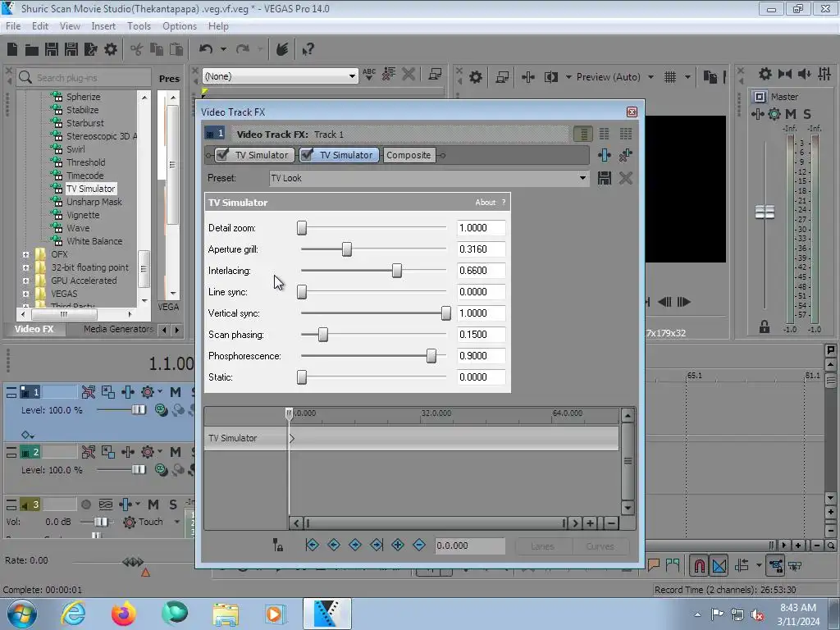Open the Undo history dropdown arrow
The height and width of the screenshot is (630, 840).
click(223, 49)
